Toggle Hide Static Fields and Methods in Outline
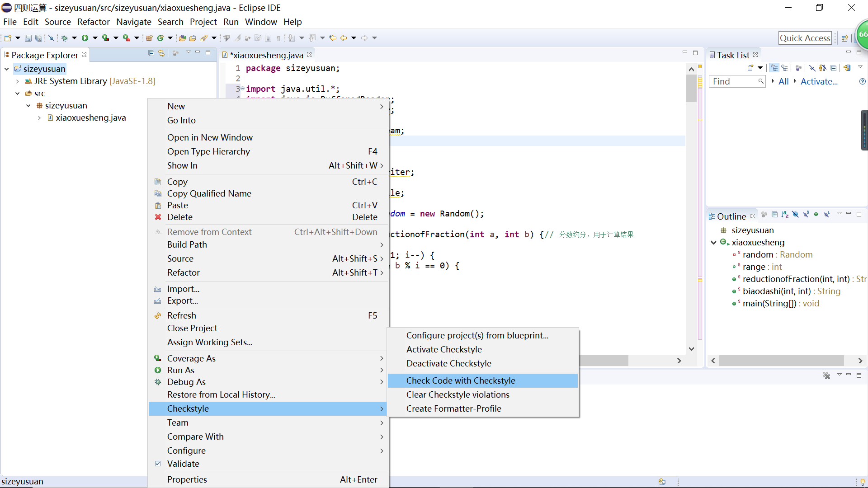The image size is (868, 488). point(806,214)
